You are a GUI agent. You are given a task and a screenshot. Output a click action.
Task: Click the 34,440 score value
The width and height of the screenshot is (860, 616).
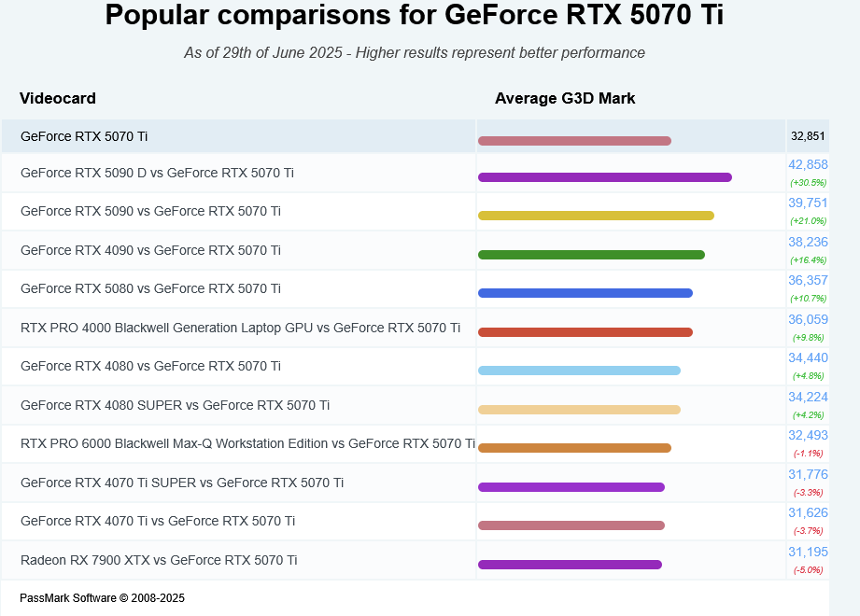coord(808,357)
